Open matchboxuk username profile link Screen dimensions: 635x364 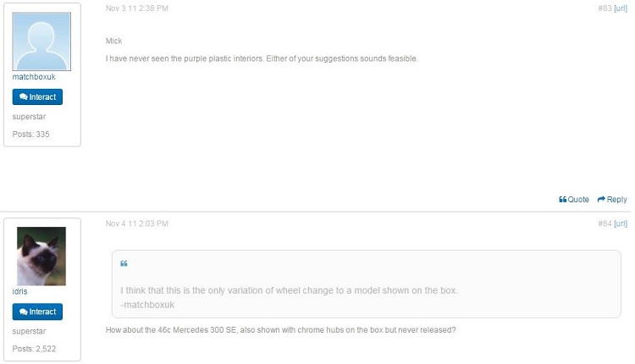click(x=34, y=77)
